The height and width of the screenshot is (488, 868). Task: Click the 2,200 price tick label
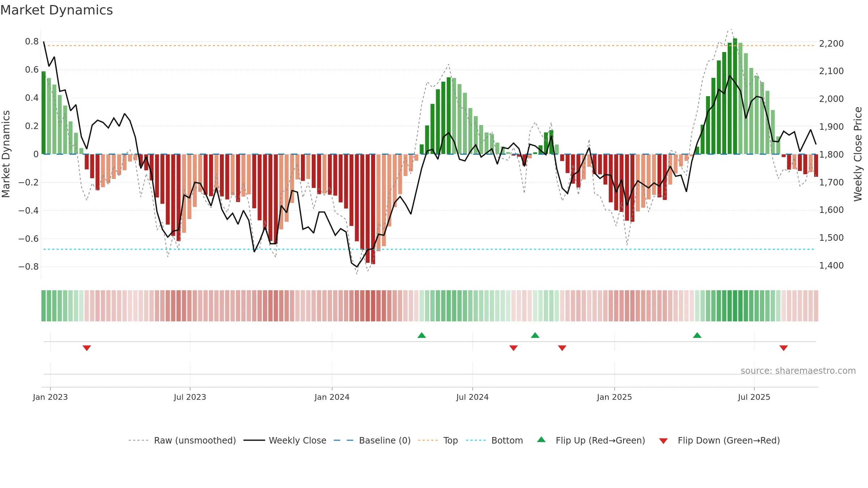coord(831,43)
